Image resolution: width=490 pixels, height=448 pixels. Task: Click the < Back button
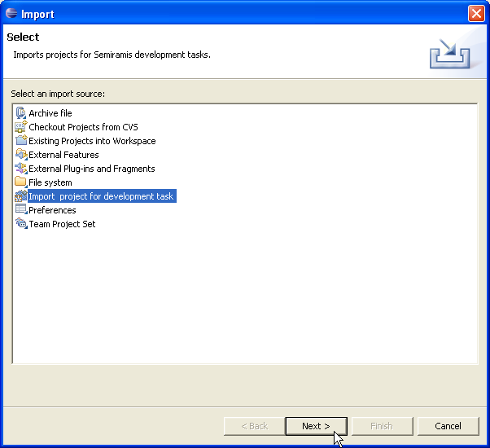[253, 426]
